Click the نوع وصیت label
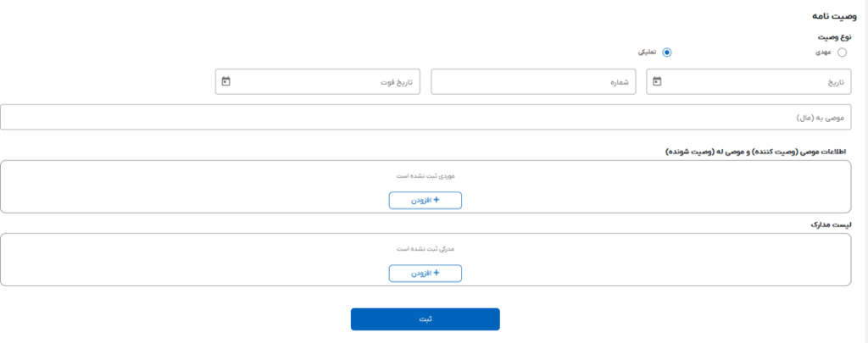Viewport: 868px width, 343px height. [834, 37]
